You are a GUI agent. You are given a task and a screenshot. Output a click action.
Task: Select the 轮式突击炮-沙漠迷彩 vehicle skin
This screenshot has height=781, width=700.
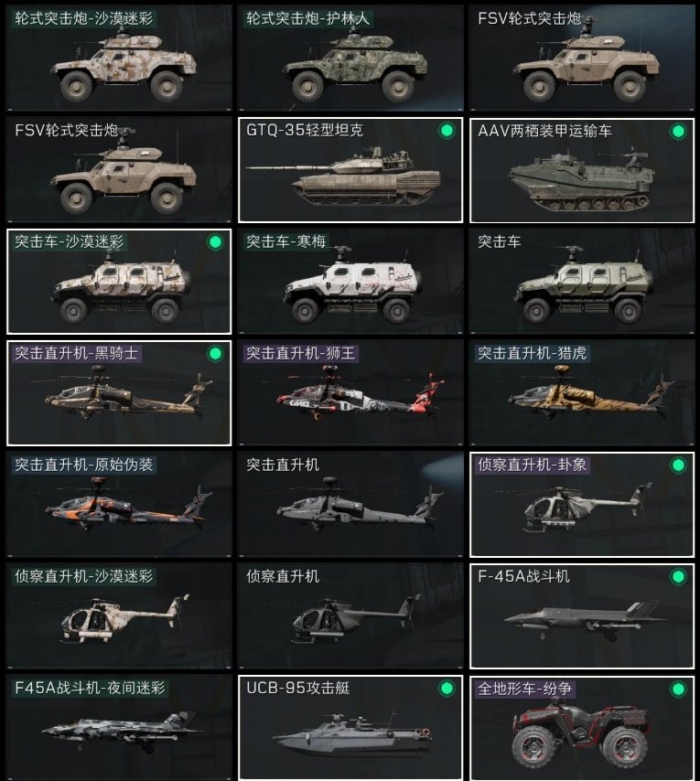coord(119,58)
